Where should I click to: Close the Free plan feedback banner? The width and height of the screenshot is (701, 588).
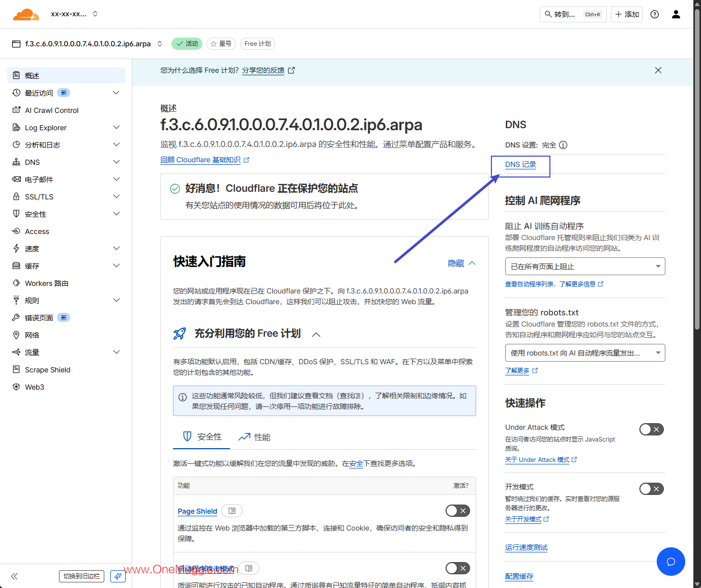658,70
